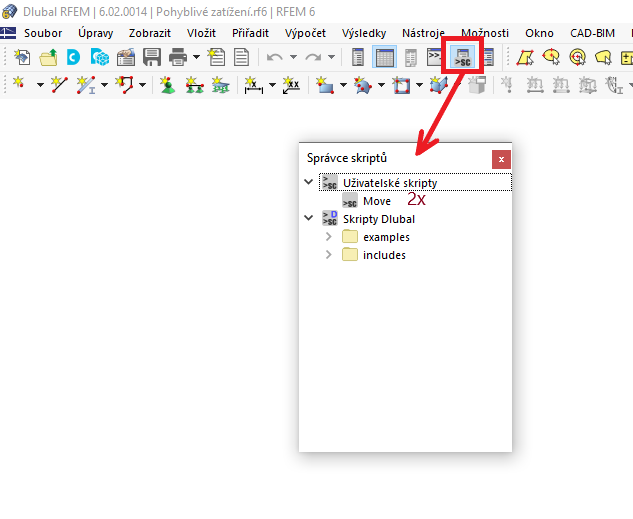633x519 pixels.
Task: Toggle the Tables panel icon
Action: click(x=384, y=57)
